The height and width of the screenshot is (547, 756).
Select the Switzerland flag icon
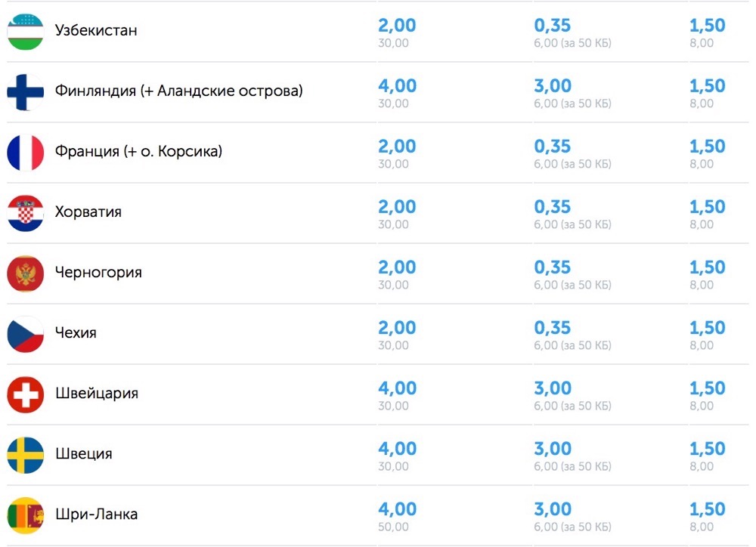pyautogui.click(x=26, y=394)
